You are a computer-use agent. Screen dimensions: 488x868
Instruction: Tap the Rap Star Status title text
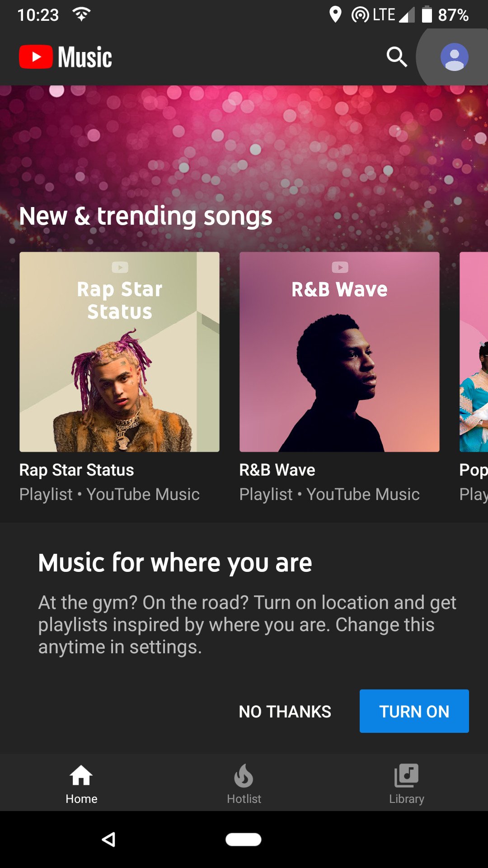[x=76, y=470]
